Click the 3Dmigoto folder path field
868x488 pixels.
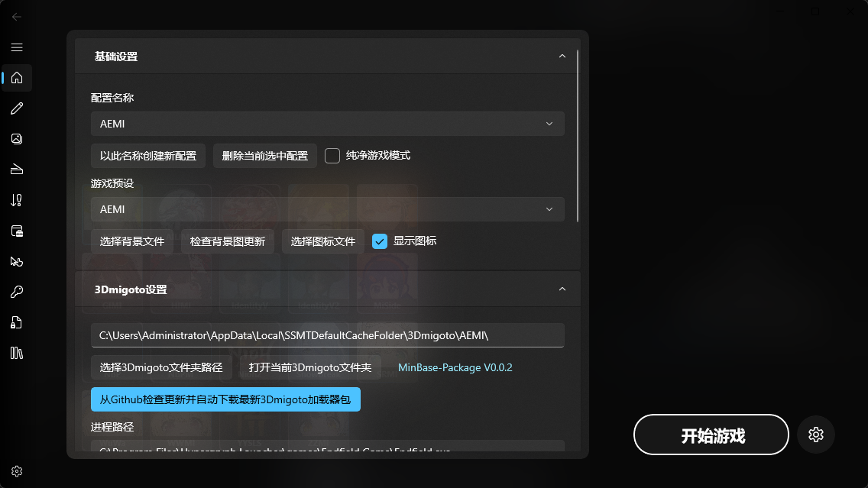[x=327, y=334]
